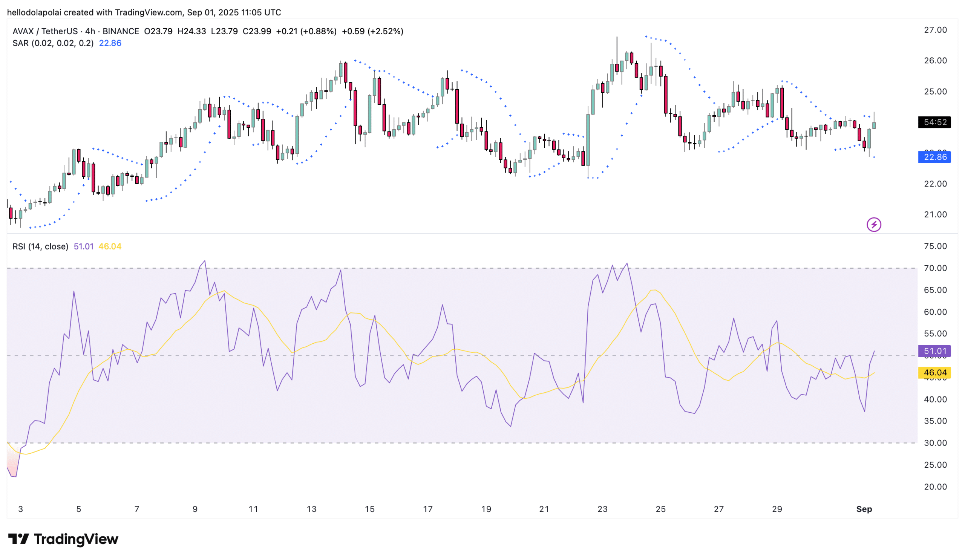
Task: Click the yellow RSI average value 46.04 in the legend
Action: click(x=110, y=246)
